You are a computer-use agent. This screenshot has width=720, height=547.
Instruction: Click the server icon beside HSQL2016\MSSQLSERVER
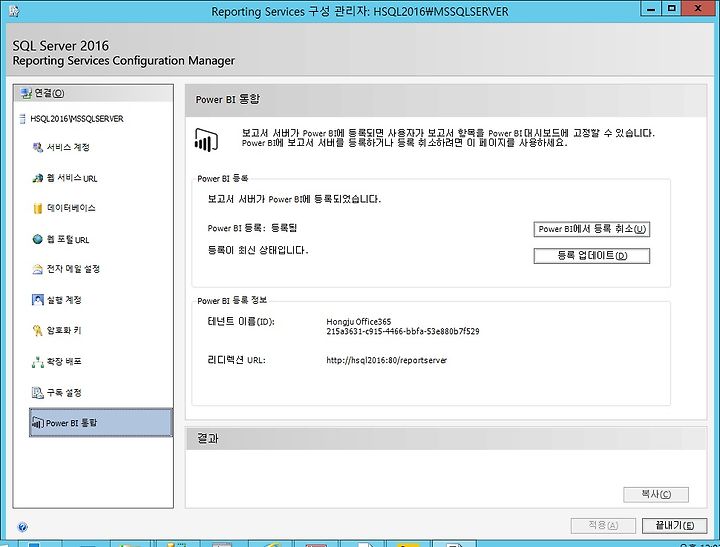pyautogui.click(x=22, y=119)
